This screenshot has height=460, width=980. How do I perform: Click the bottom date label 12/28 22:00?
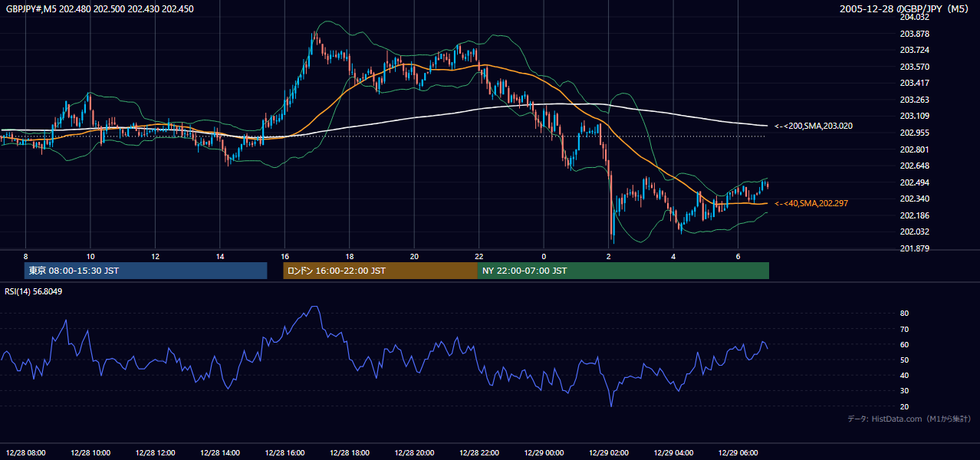coord(480,452)
